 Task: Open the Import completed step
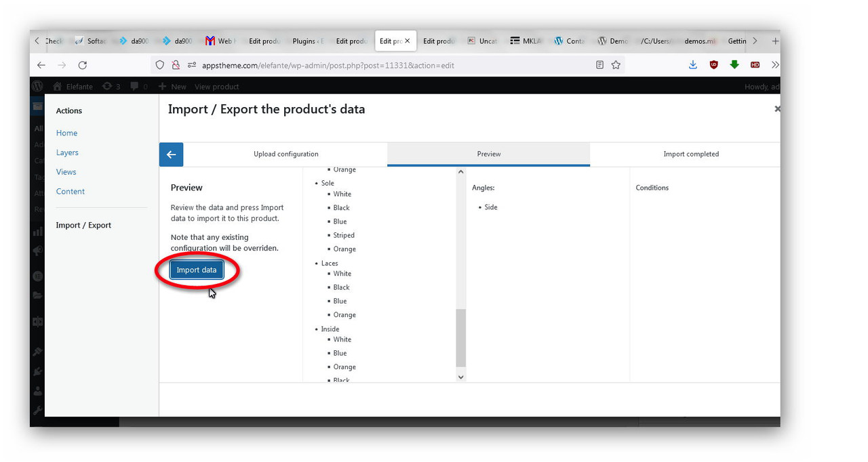coord(690,154)
